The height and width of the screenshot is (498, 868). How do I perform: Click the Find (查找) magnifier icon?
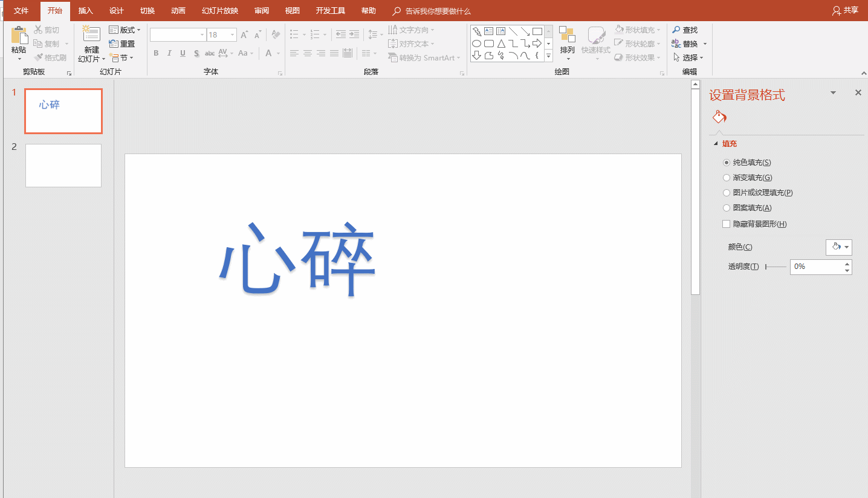click(x=676, y=30)
